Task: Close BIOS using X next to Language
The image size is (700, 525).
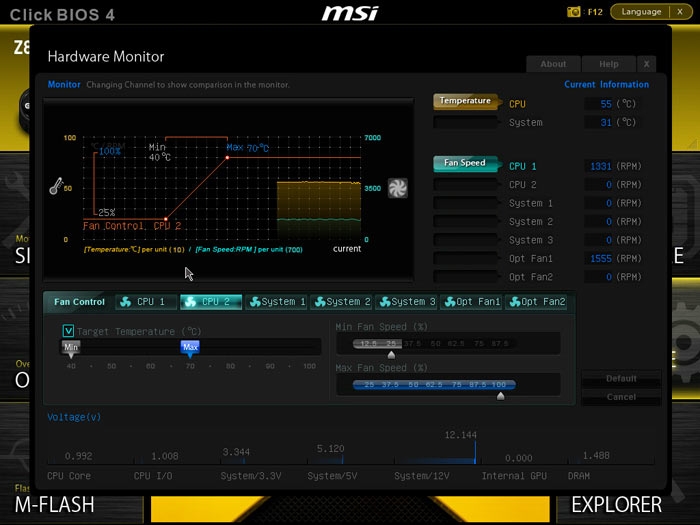Action: (680, 12)
